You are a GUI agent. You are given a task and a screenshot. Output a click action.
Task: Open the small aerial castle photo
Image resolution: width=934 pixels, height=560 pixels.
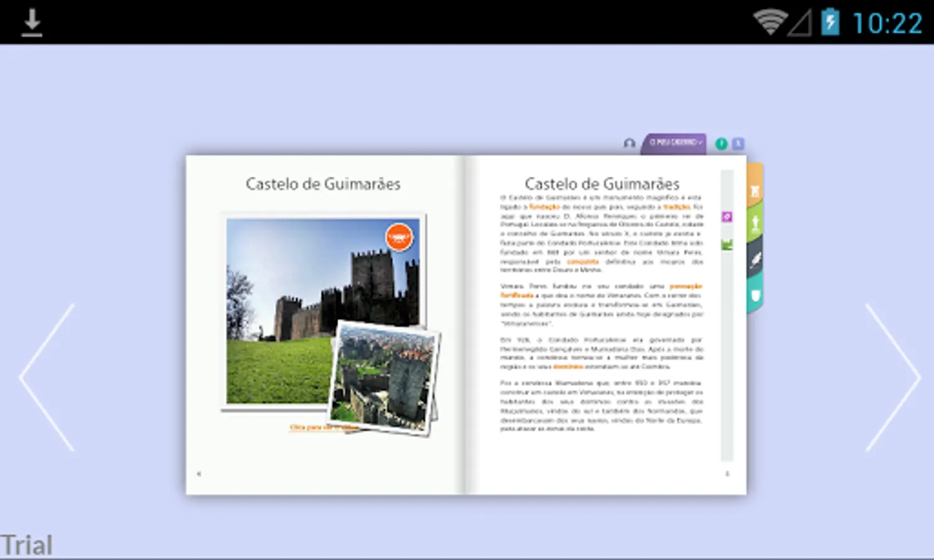pyautogui.click(x=384, y=378)
